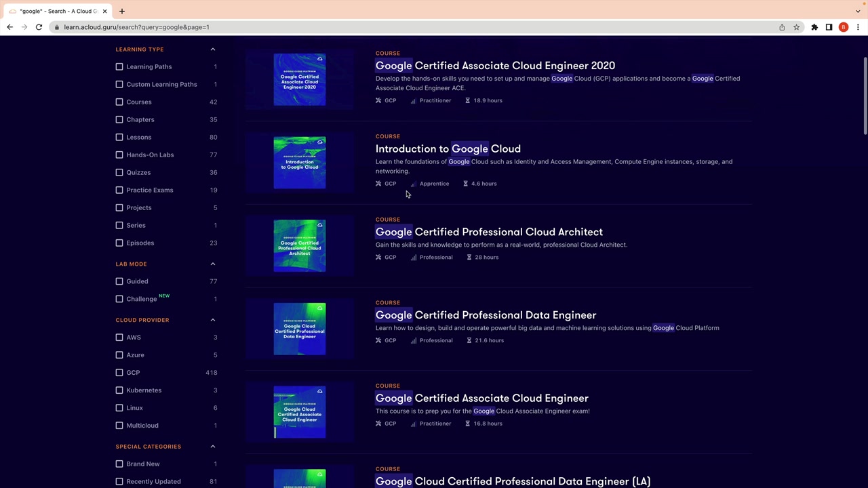
Task: Tick the GCP cloud provider checkbox
Action: pos(119,373)
